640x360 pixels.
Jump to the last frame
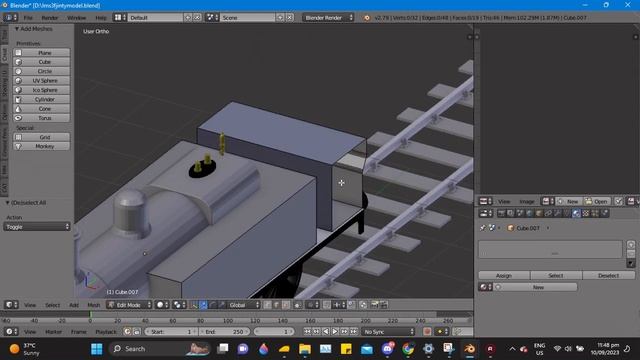[354, 332]
